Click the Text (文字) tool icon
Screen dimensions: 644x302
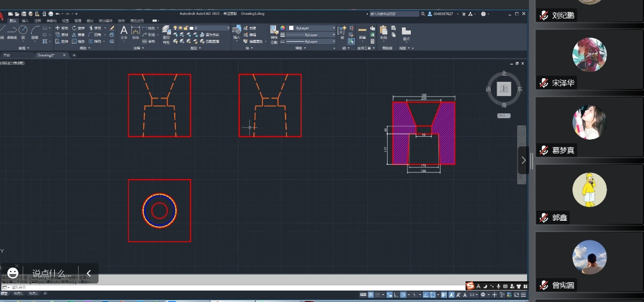click(x=124, y=31)
